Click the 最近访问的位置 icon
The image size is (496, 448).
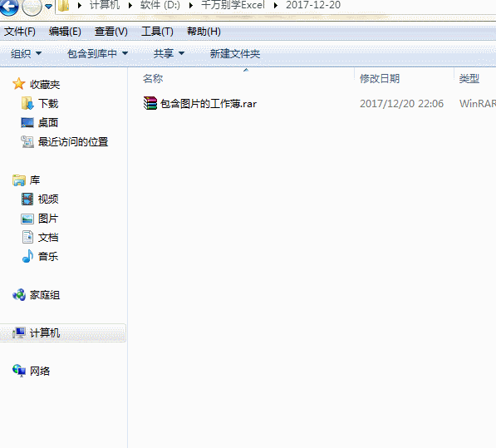(x=27, y=142)
